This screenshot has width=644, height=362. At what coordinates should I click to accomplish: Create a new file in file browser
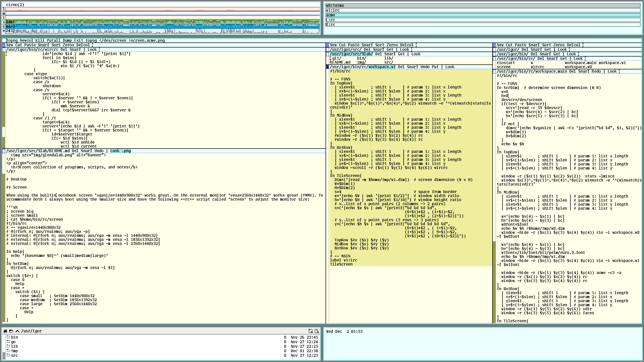317,331
